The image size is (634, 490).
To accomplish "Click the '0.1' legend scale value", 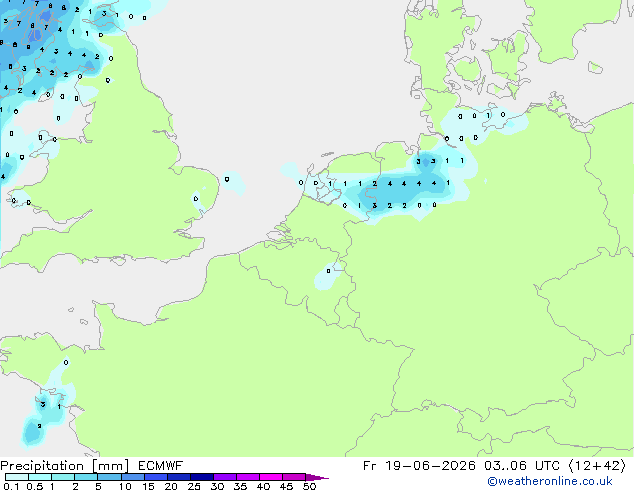I will point(11,486).
